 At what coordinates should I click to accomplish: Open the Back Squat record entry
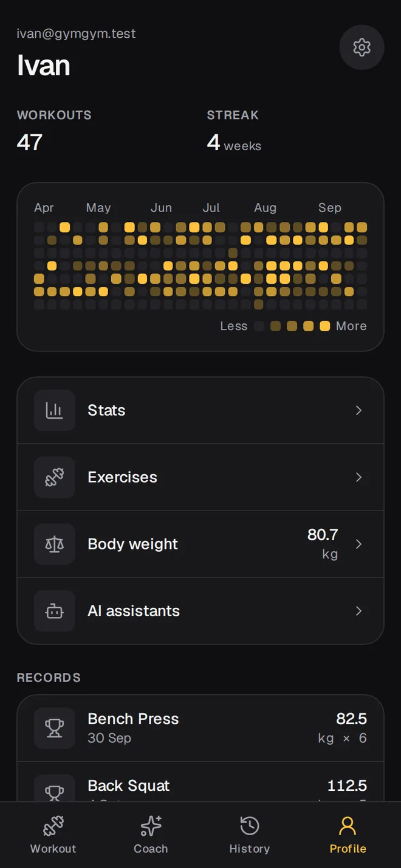[200, 782]
